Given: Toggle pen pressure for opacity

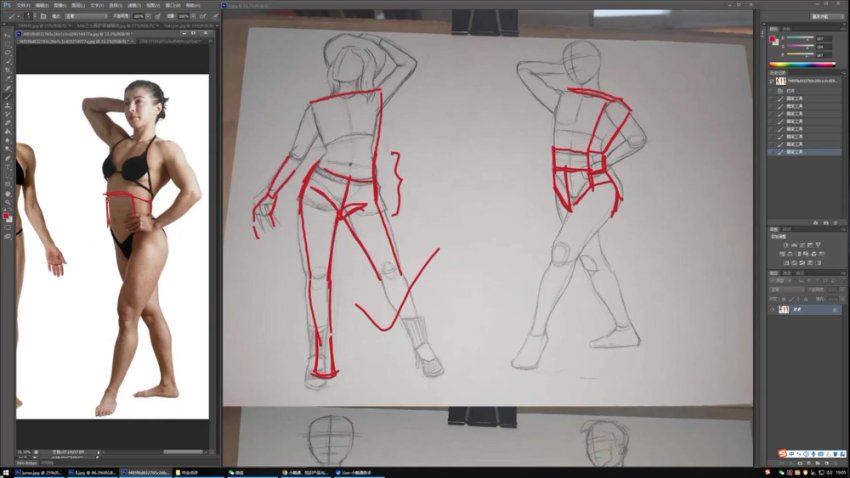Looking at the screenshot, I should coord(158,16).
